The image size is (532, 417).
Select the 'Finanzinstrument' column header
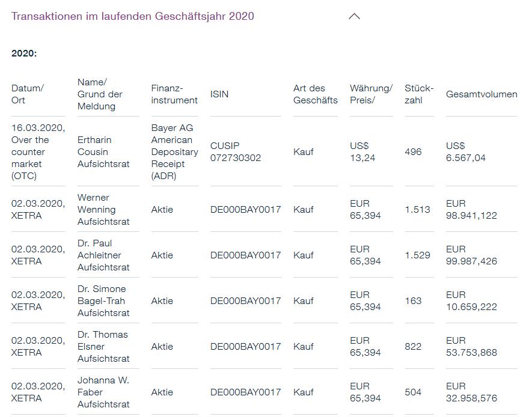pyautogui.click(x=174, y=94)
